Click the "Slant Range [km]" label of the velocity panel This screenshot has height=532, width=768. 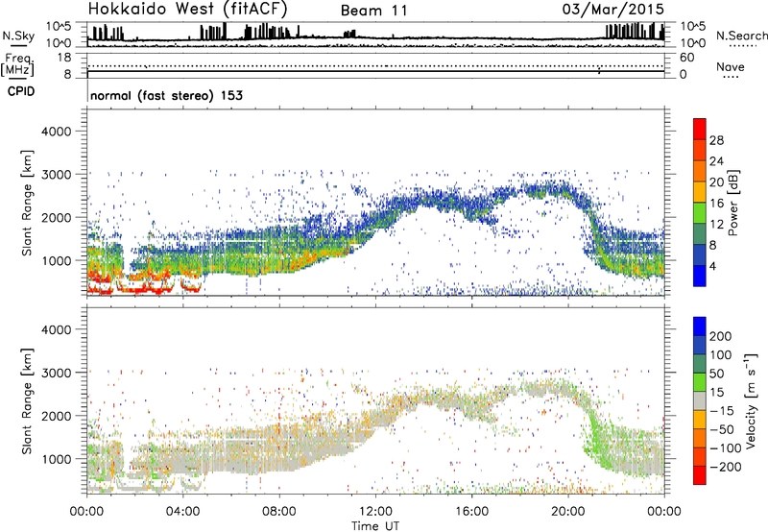27,400
